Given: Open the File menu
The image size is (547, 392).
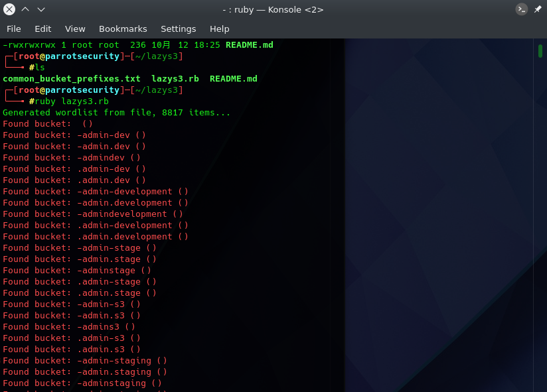Looking at the screenshot, I should tap(14, 29).
